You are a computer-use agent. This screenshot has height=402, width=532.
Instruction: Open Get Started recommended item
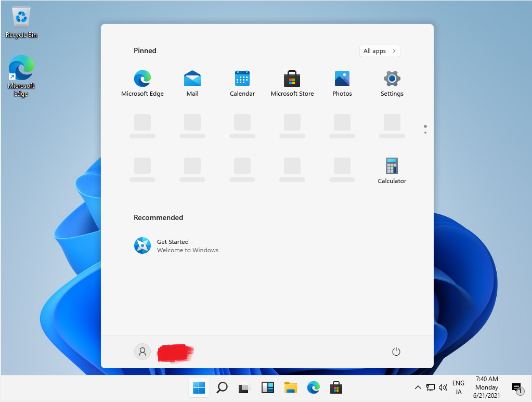click(177, 245)
